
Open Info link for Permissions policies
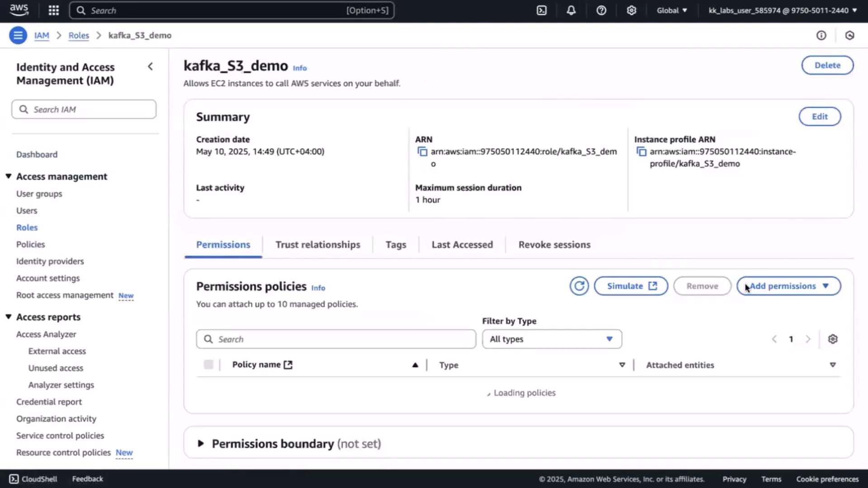tap(318, 288)
